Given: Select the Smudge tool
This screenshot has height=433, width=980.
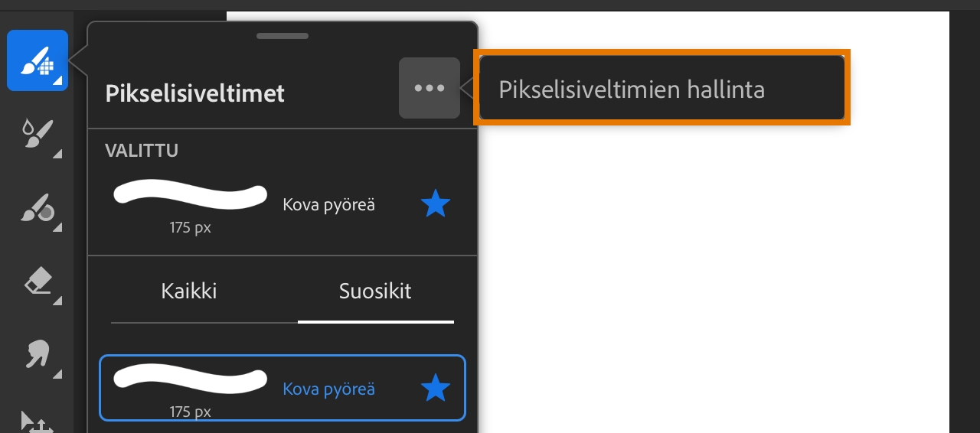Looking at the screenshot, I should point(36,355).
